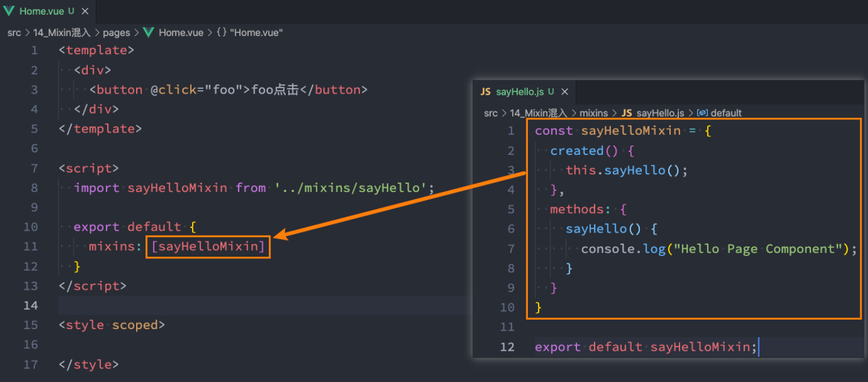Click the opening <script> tag
This screenshot has width=868, height=382.
89,168
